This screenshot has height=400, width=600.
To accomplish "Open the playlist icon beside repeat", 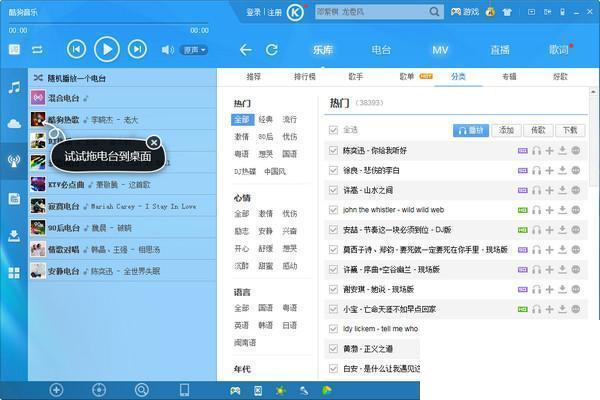I will (15, 49).
